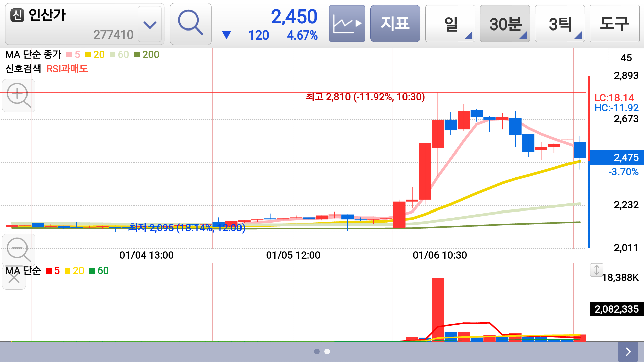Select the second page indicator dot
This screenshot has width=644, height=362.
click(x=327, y=351)
